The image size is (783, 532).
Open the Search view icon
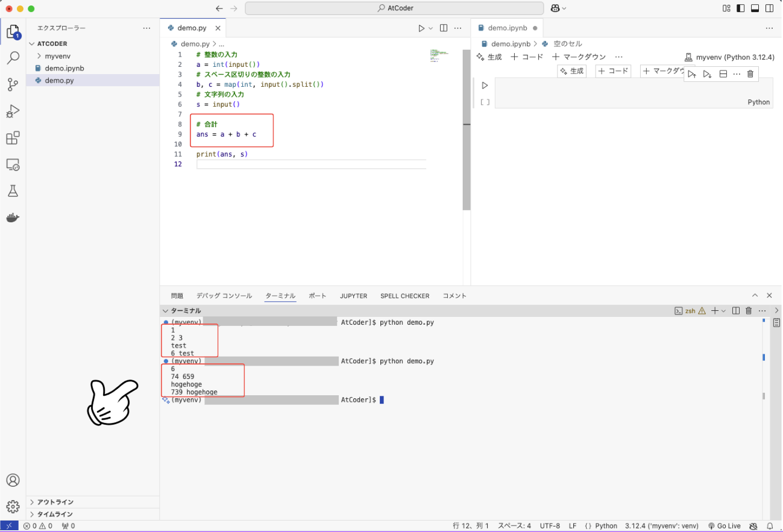pos(13,58)
